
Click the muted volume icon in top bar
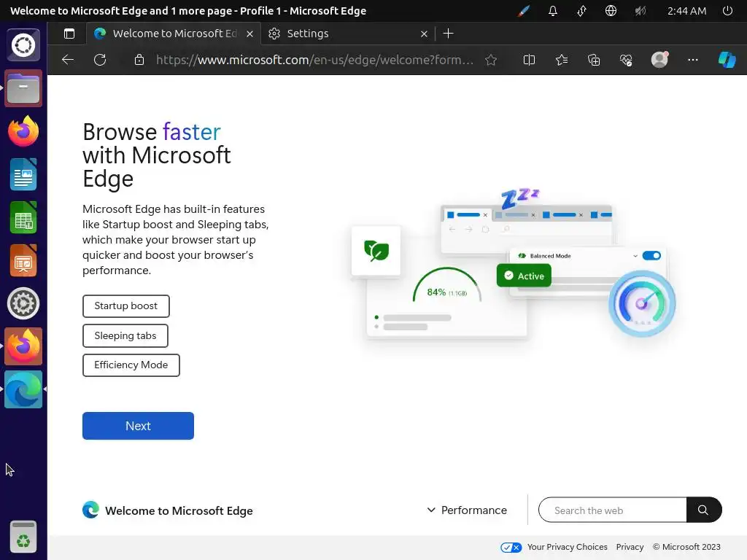tap(640, 11)
